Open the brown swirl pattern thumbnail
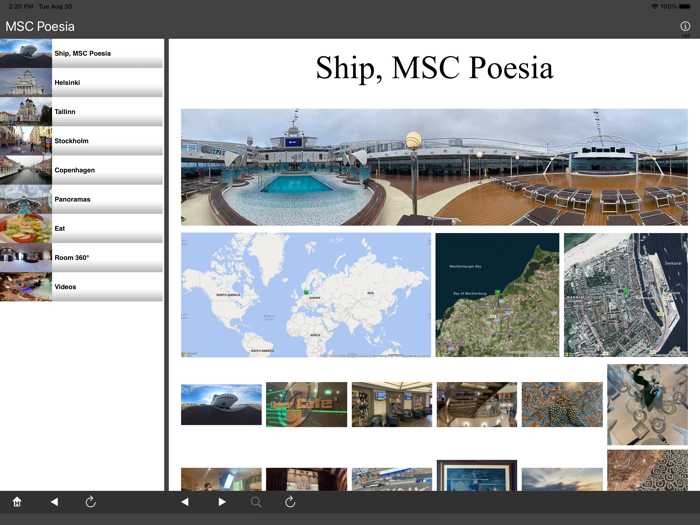The image size is (700, 525). [647, 470]
